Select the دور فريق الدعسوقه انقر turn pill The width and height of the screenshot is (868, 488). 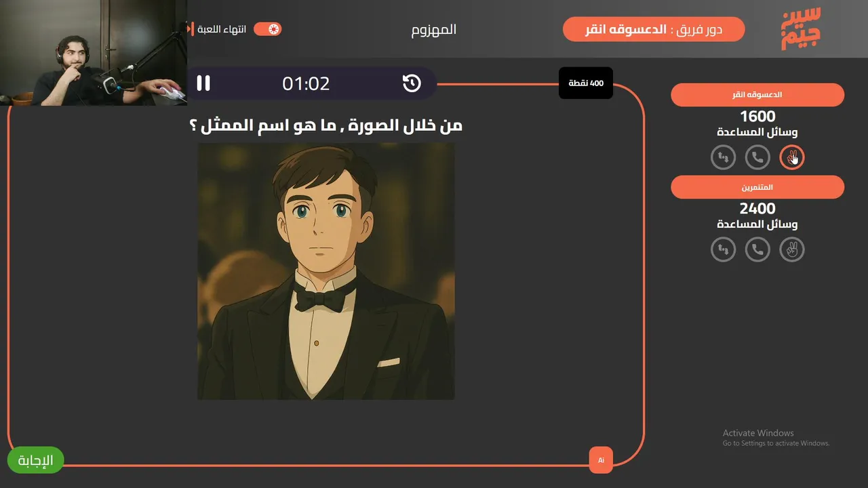pyautogui.click(x=654, y=29)
